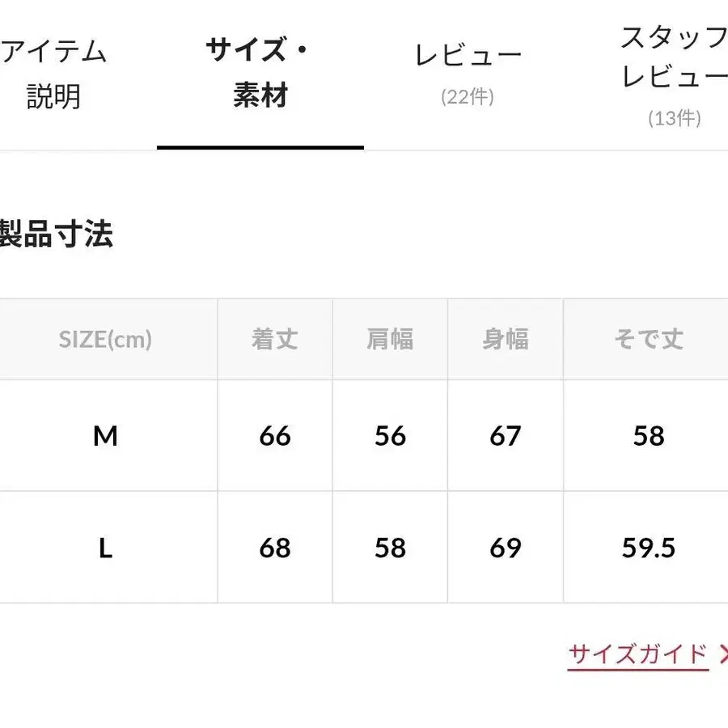Click the M size row label

[105, 435]
